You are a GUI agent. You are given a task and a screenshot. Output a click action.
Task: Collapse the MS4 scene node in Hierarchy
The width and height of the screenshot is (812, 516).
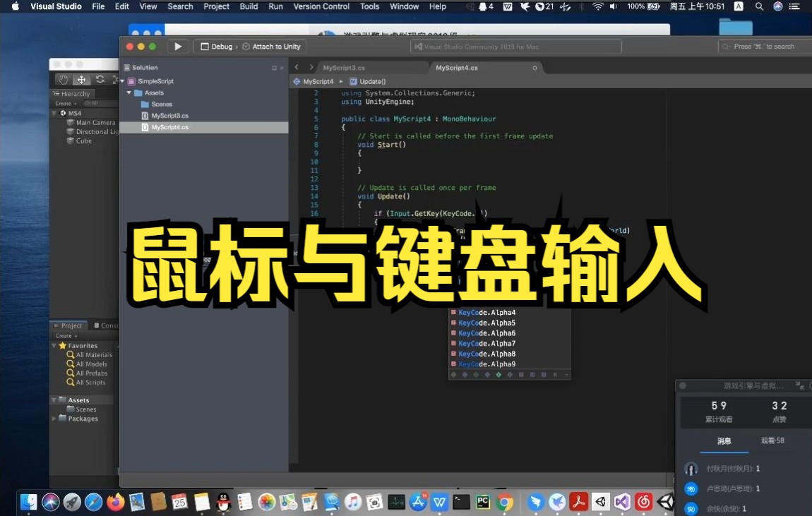point(53,112)
